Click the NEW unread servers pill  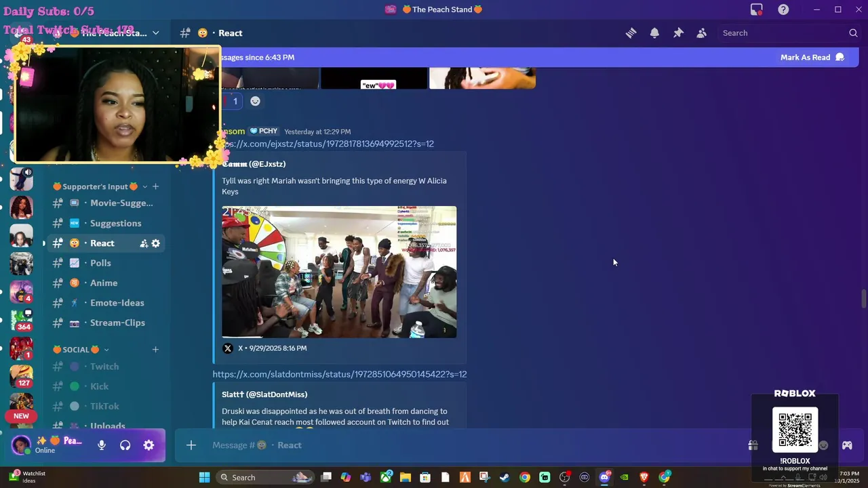point(21,416)
